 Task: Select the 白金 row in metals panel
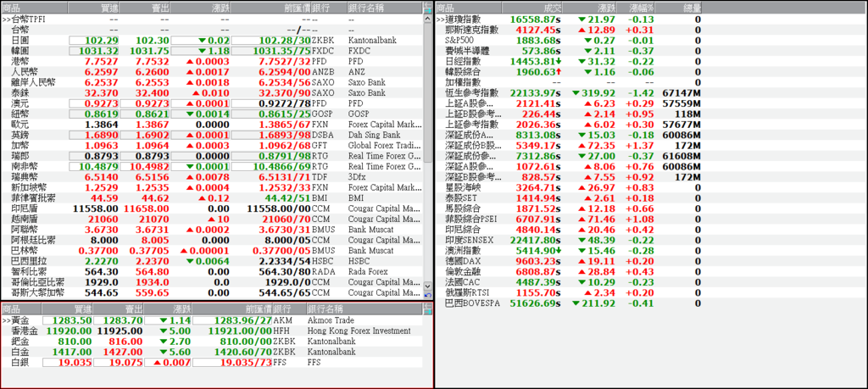click(x=211, y=352)
